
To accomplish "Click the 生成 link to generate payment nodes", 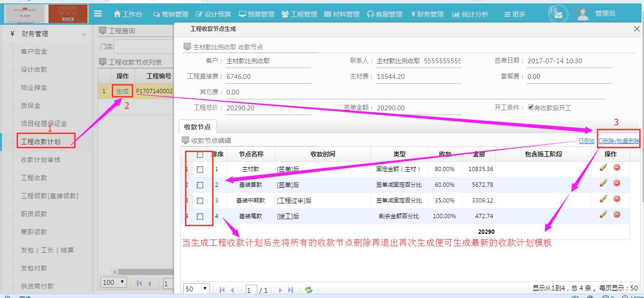I will (x=122, y=90).
